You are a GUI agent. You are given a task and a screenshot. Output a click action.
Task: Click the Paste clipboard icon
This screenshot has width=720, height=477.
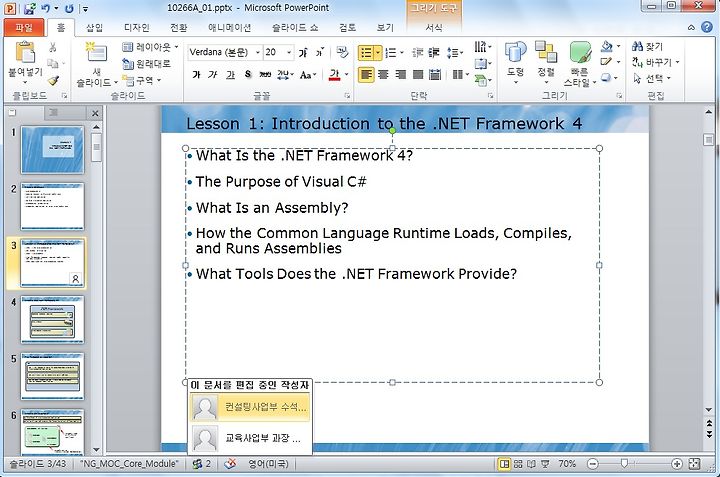pyautogui.click(x=25, y=52)
